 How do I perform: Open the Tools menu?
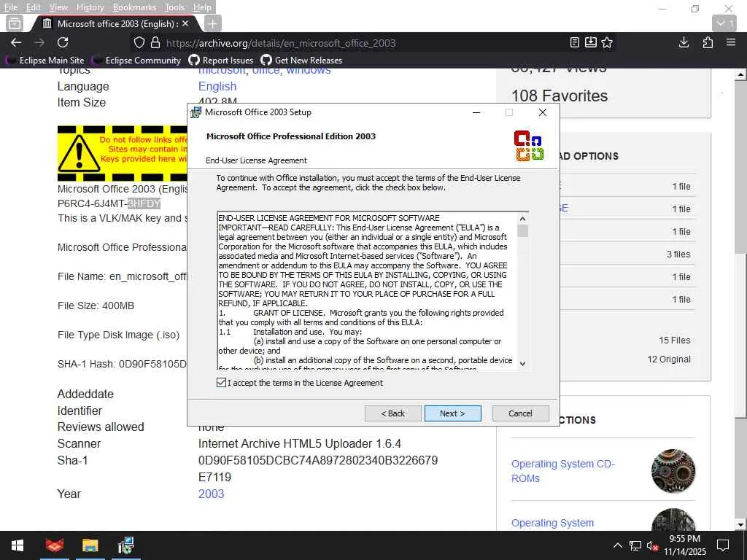(174, 7)
